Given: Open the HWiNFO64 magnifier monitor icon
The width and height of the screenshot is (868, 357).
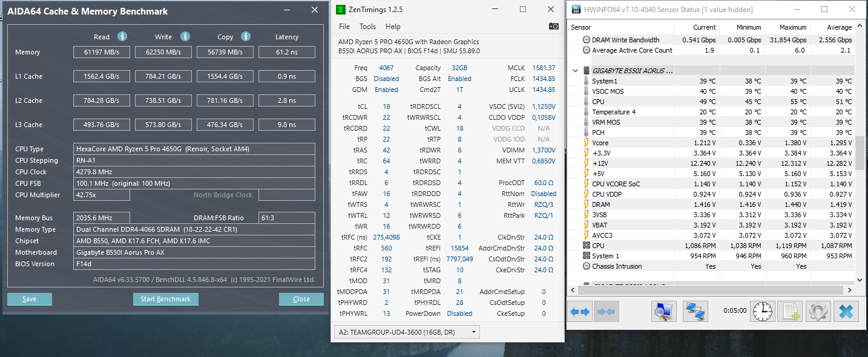Looking at the screenshot, I should coord(664,312).
